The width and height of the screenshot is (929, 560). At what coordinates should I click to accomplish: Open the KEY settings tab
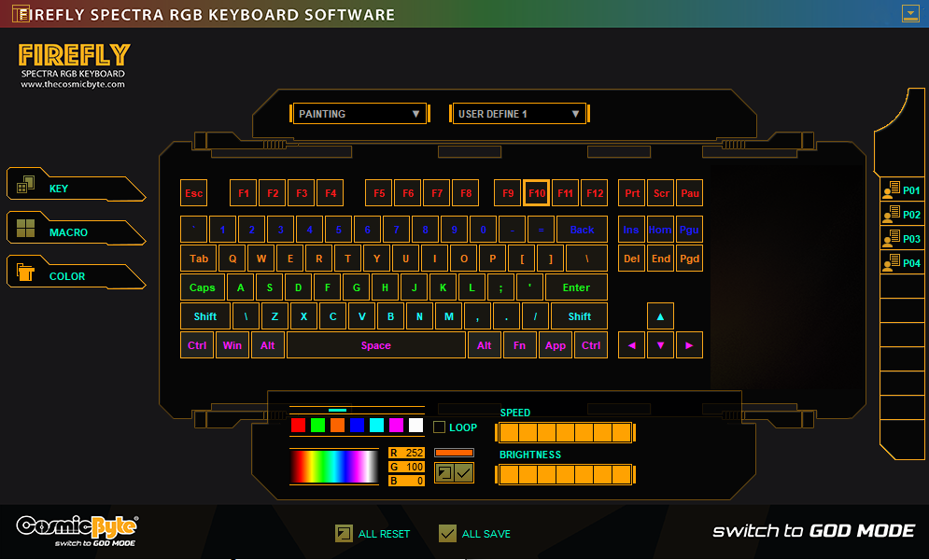75,189
